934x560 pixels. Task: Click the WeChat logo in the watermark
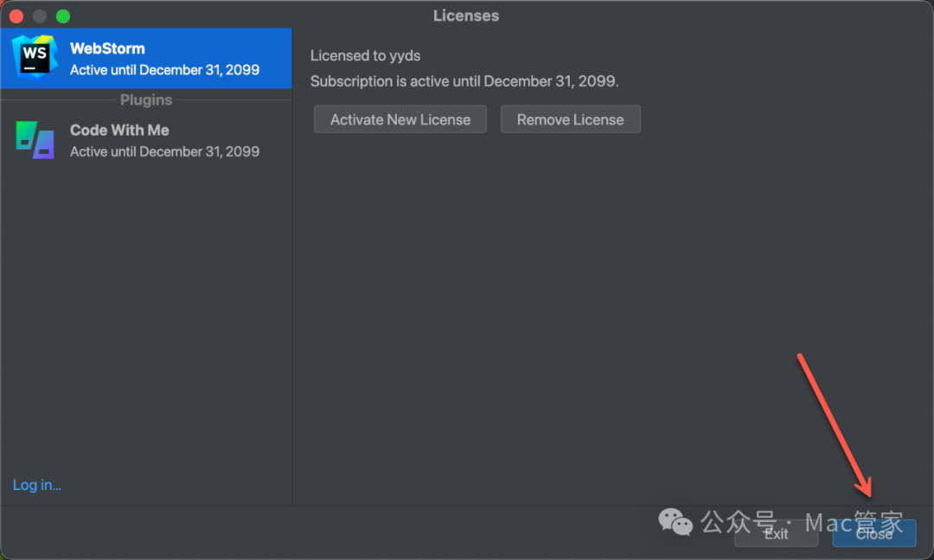(x=675, y=522)
